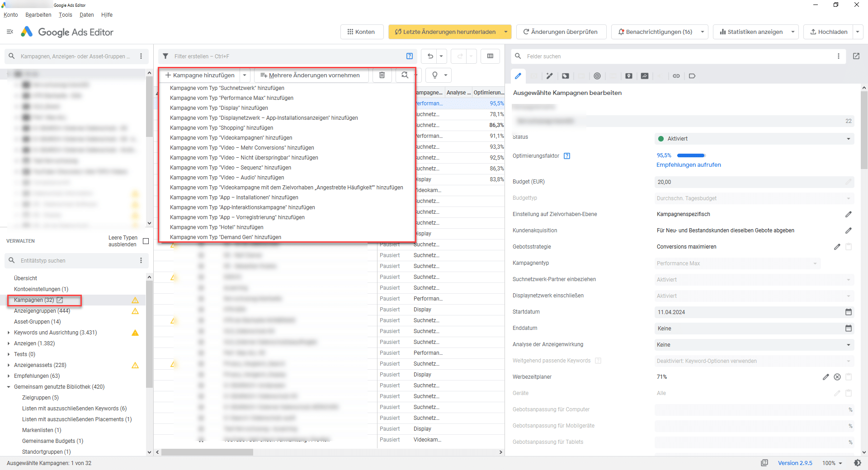The image size is (868, 470).
Task: Click the trash delete icon
Action: click(382, 75)
